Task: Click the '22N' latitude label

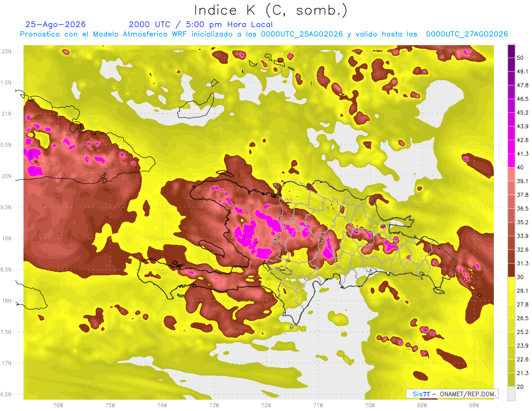Action: 7,51
